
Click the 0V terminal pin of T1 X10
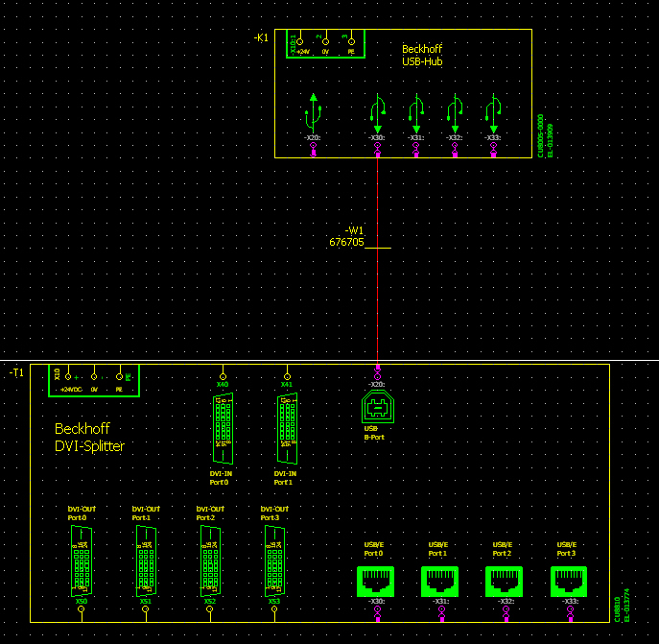[x=94, y=376]
